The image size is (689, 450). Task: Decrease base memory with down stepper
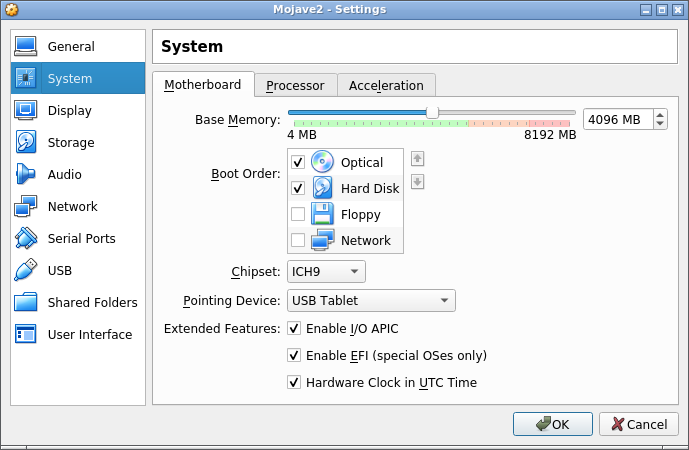[x=660, y=124]
